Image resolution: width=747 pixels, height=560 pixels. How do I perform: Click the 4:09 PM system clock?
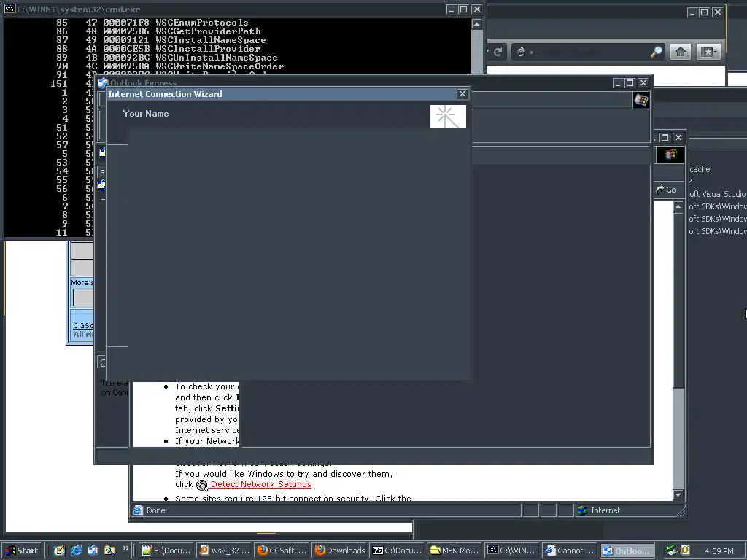click(x=719, y=551)
